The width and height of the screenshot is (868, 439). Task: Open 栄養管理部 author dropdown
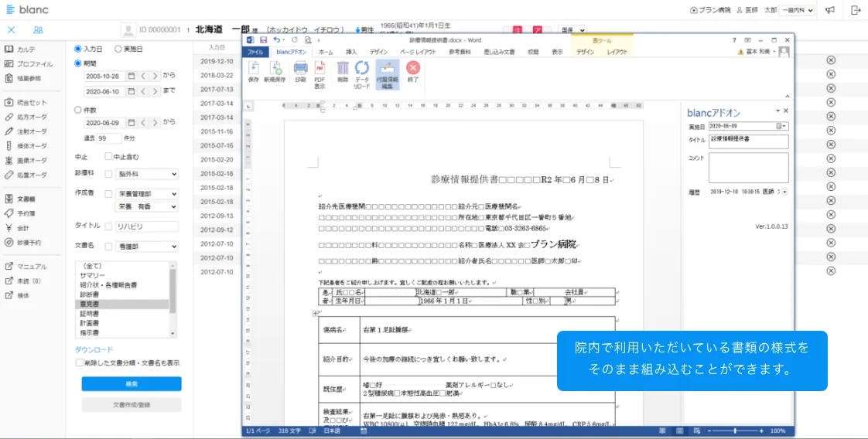coord(147,194)
